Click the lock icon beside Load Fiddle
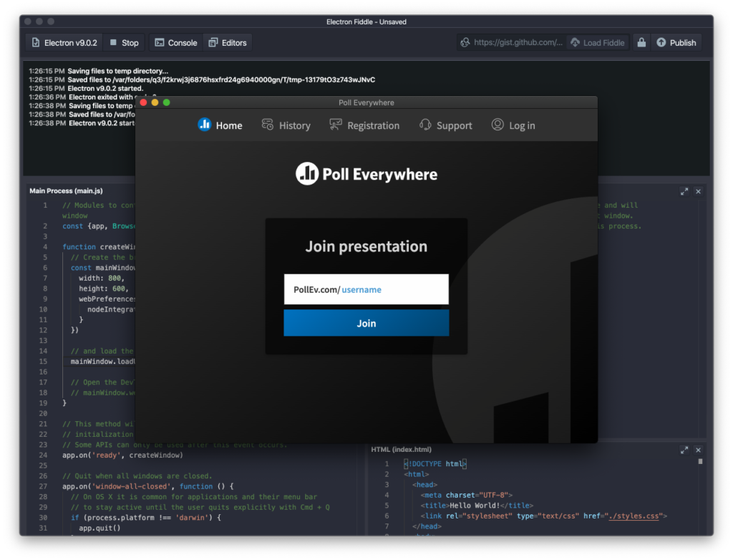The width and height of the screenshot is (733, 560). [x=641, y=42]
